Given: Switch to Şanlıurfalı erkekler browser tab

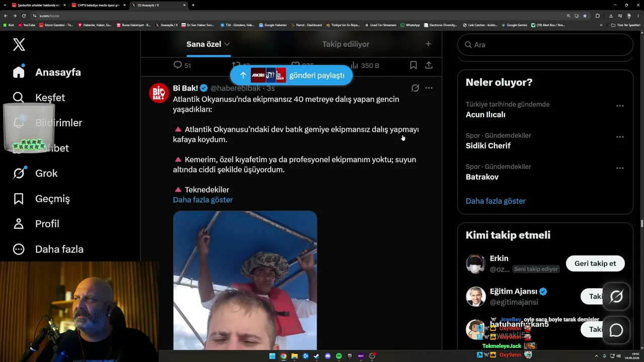Looking at the screenshot, I should coord(39,5).
